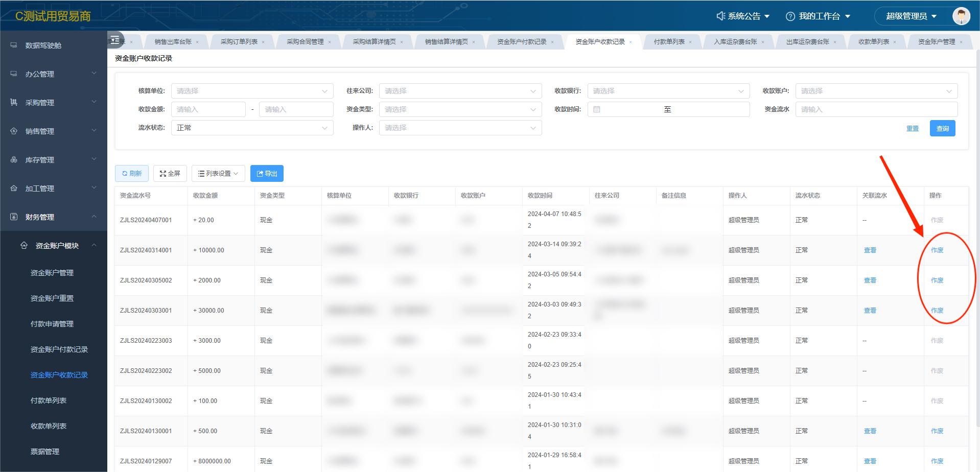Click the 库存管理 sidebar icon
980x472 pixels.
[x=14, y=160]
